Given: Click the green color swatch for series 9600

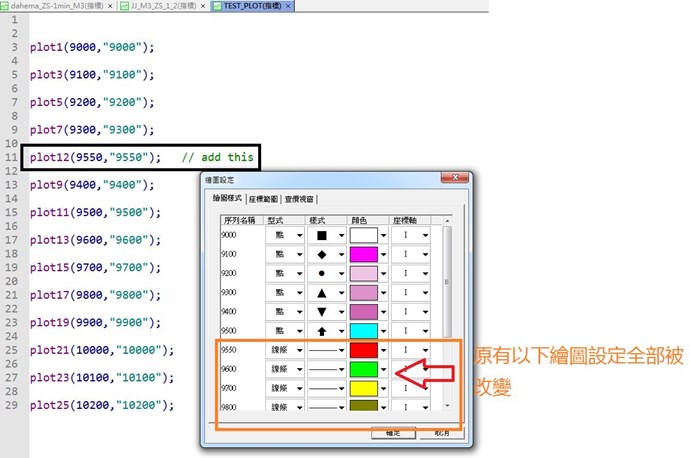Looking at the screenshot, I should click(x=364, y=369).
